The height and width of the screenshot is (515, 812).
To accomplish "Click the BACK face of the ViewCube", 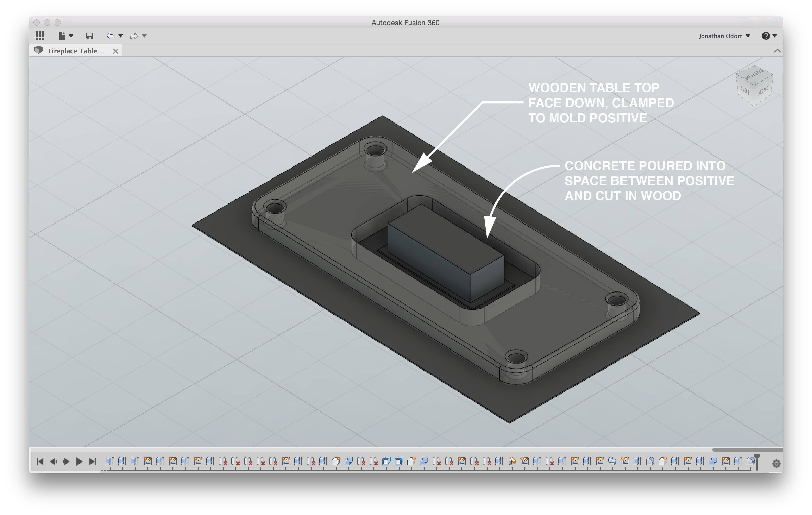I will pos(763,90).
